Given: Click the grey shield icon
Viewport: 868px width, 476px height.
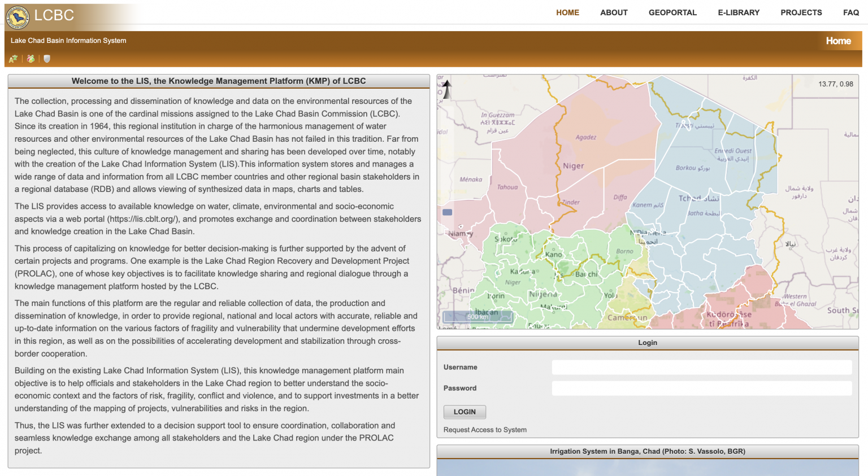Looking at the screenshot, I should pyautogui.click(x=47, y=59).
